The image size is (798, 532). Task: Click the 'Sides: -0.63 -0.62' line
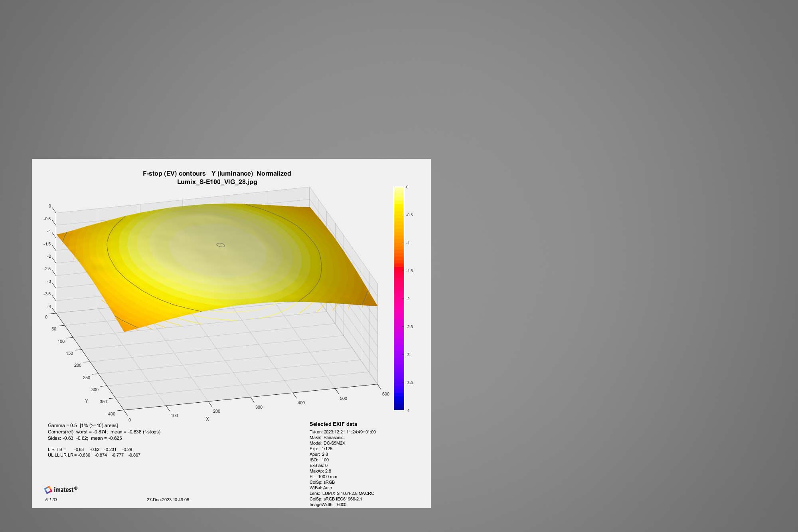pyautogui.click(x=85, y=438)
